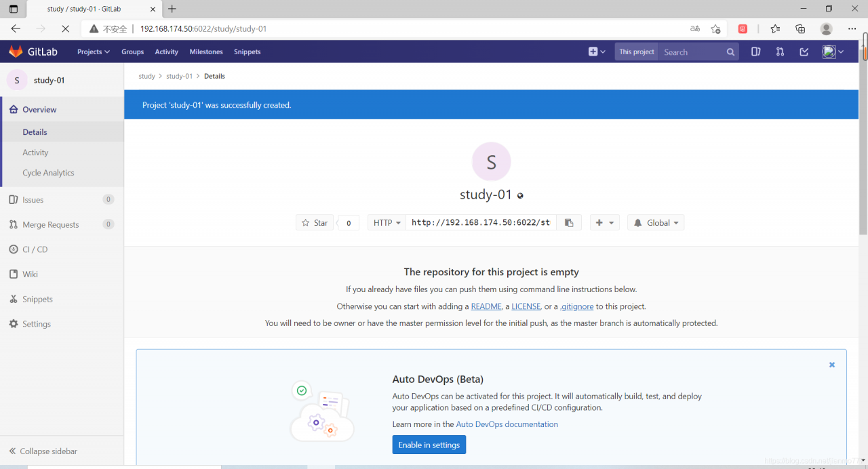The height and width of the screenshot is (469, 868).
Task: Click the page vertical scrollbar
Action: coord(863,142)
